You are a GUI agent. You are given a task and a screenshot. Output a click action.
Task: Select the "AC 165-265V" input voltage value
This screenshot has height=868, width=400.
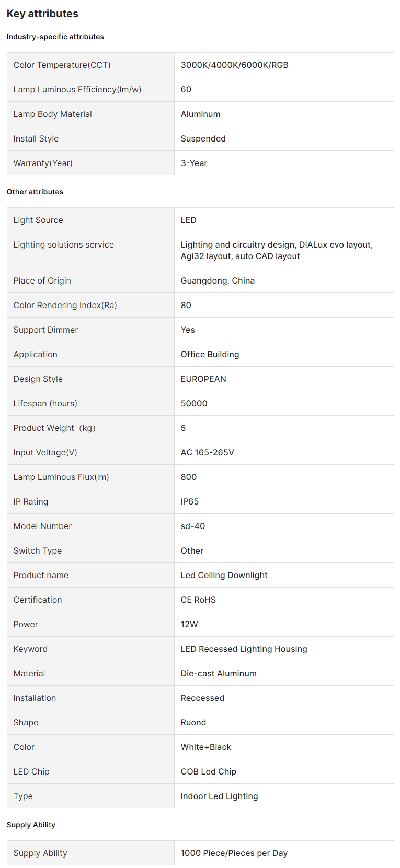(207, 453)
